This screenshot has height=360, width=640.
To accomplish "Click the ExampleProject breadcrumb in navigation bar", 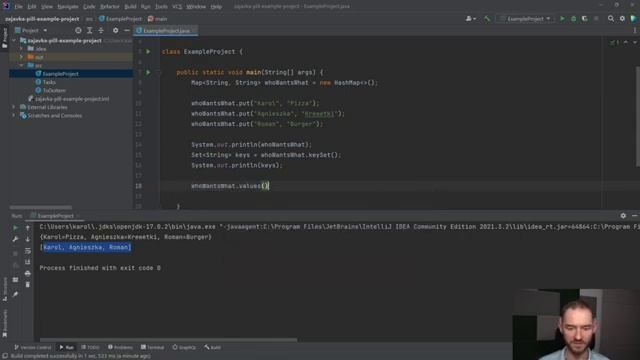I will (x=120, y=19).
